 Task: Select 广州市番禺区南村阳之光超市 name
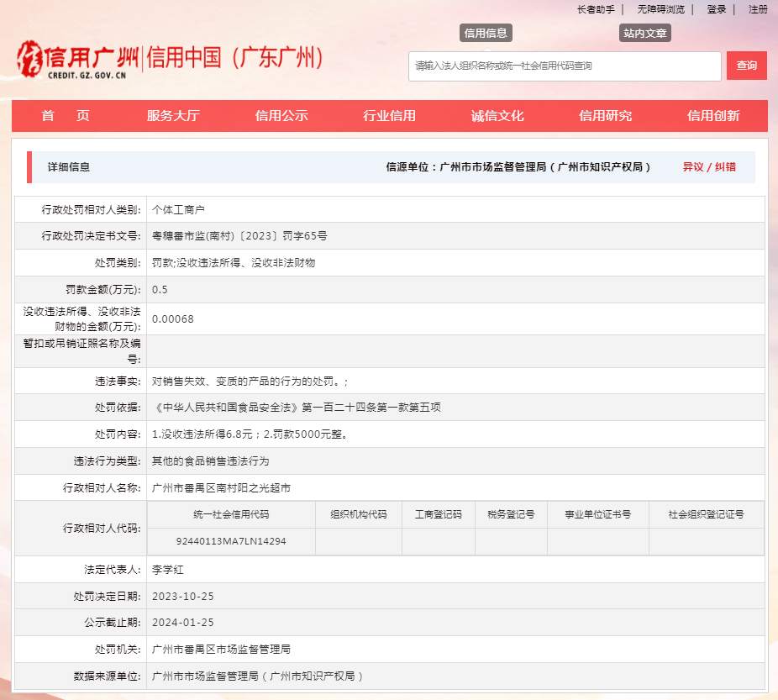tap(221, 488)
